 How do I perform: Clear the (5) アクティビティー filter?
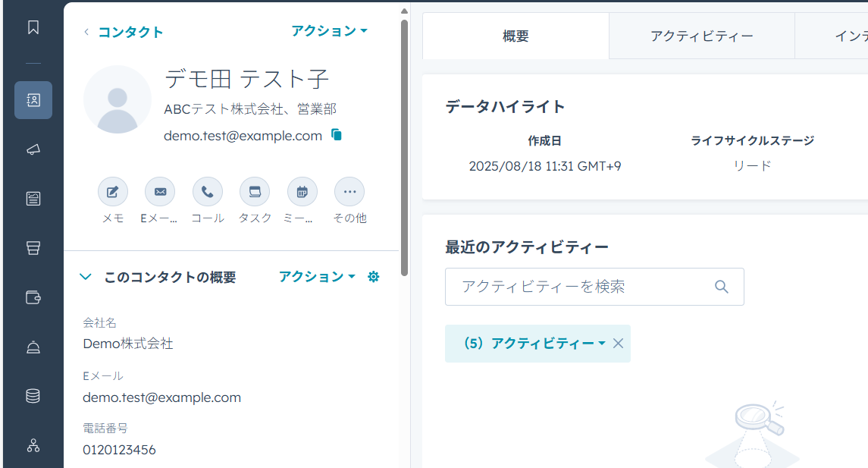[x=619, y=344]
